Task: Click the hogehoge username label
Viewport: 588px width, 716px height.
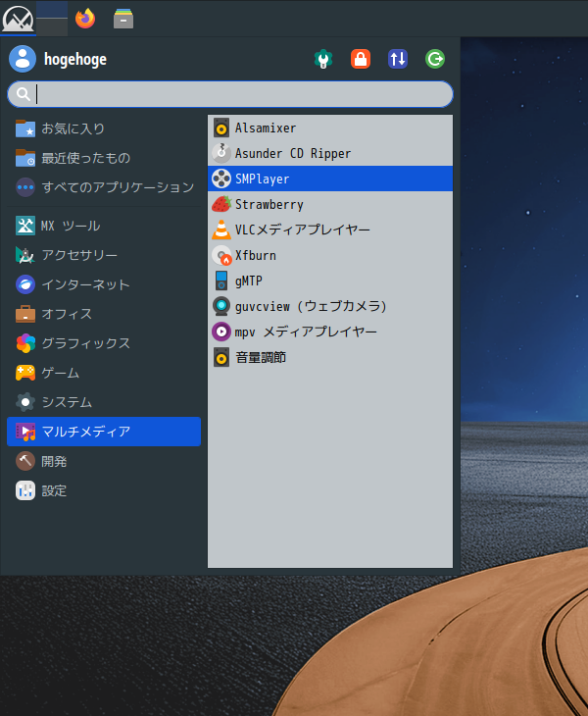Action: (x=75, y=60)
